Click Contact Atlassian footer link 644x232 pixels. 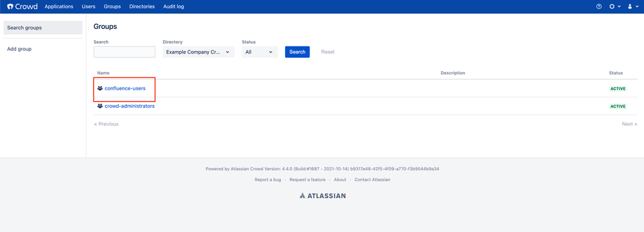pyautogui.click(x=373, y=180)
